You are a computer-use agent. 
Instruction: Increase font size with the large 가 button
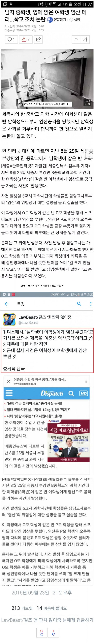(x=85, y=39)
